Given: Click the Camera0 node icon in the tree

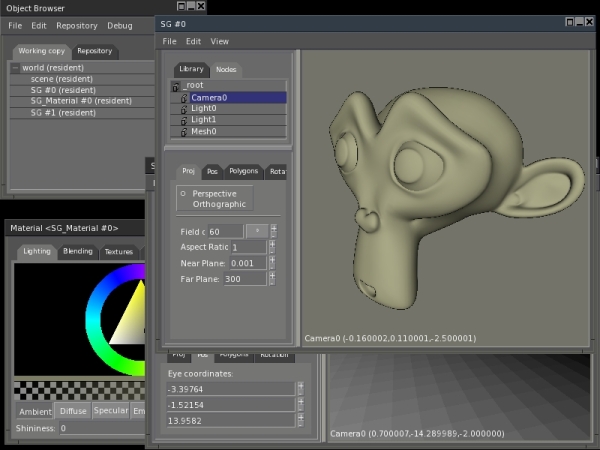Looking at the screenshot, I should click(x=184, y=98).
